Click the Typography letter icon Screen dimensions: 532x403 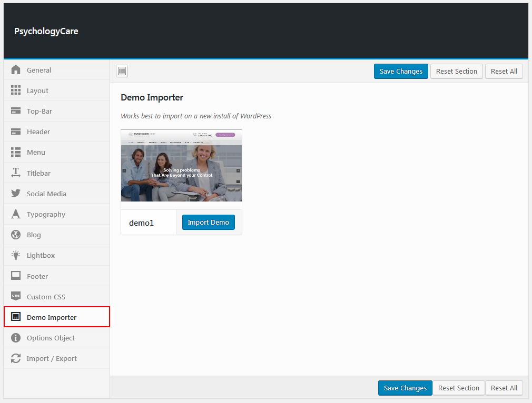click(x=16, y=214)
